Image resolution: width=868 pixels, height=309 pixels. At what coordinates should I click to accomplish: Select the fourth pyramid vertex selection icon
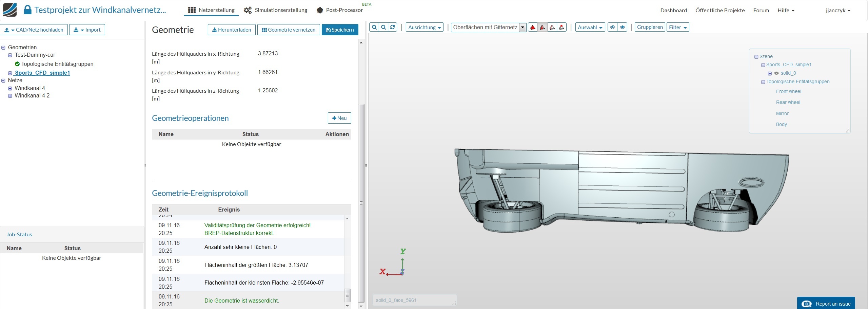coord(562,27)
